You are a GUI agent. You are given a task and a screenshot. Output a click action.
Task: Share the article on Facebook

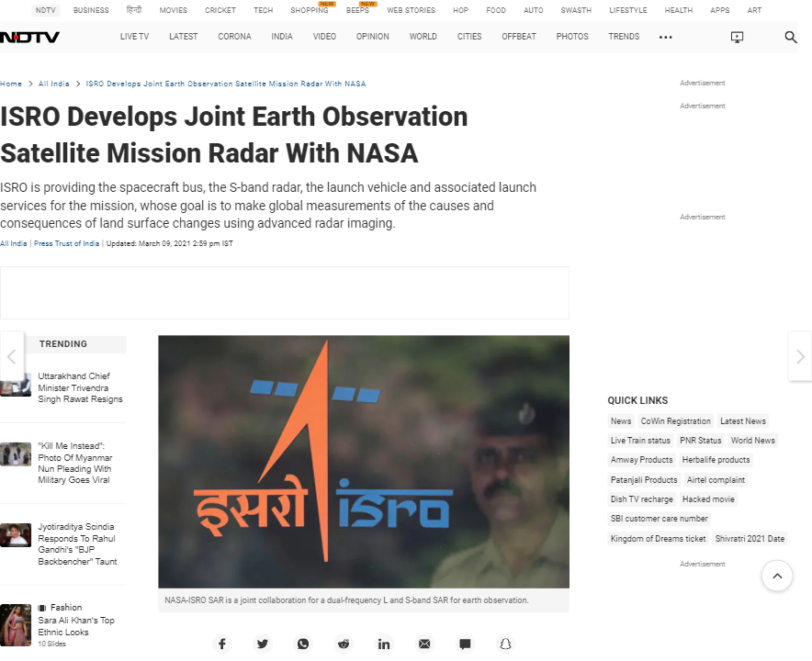tap(221, 644)
